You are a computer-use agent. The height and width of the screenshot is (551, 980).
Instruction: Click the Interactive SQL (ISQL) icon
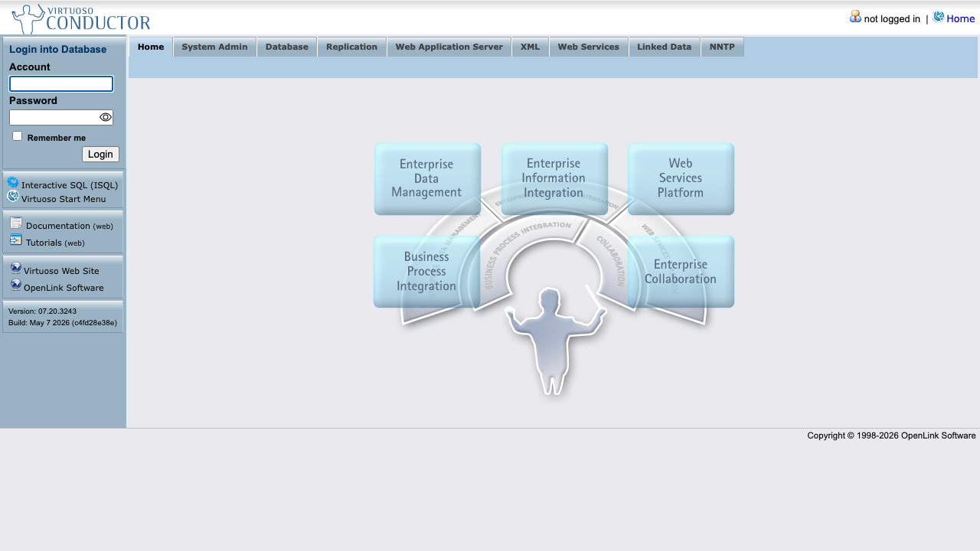(13, 182)
